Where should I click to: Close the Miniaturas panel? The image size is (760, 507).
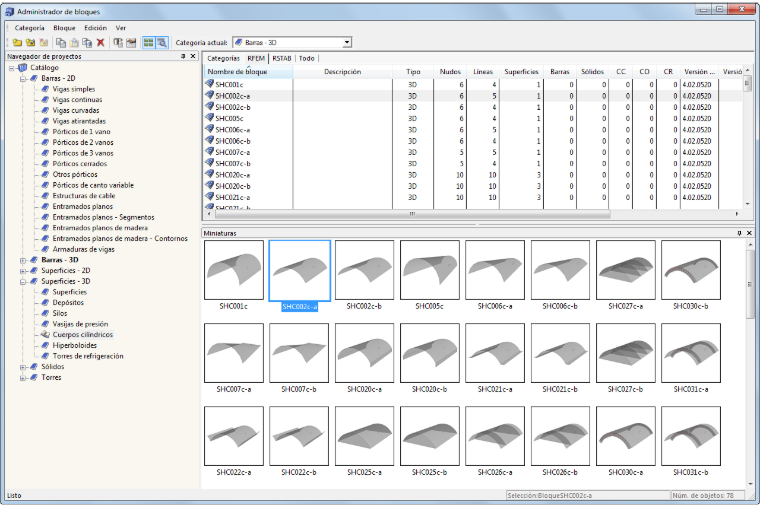[x=749, y=233]
